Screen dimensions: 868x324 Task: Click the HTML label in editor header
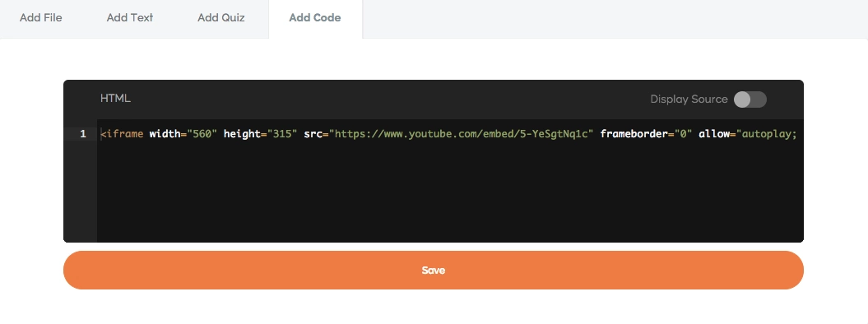[115, 99]
